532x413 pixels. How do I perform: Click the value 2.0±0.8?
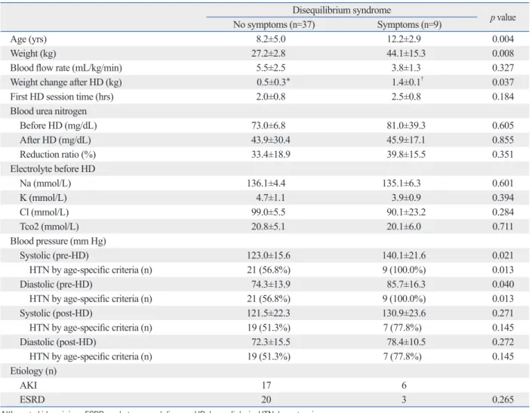pyautogui.click(x=271, y=97)
